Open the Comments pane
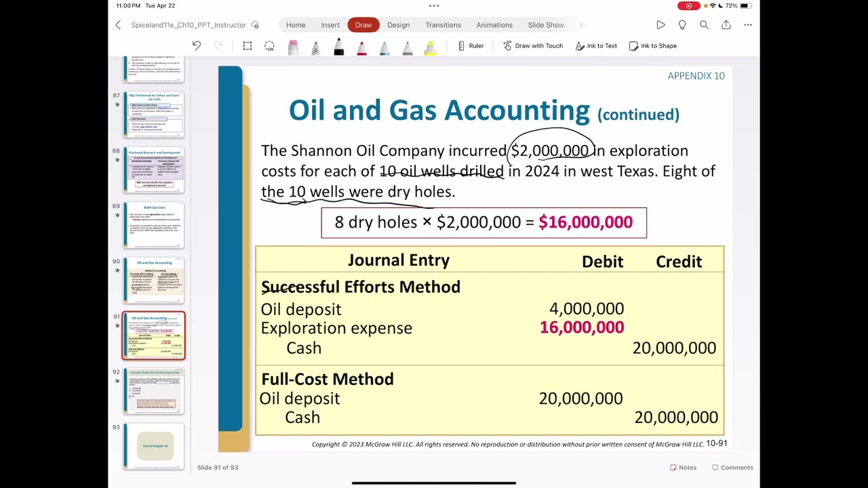This screenshot has height=488, width=868. click(732, 468)
